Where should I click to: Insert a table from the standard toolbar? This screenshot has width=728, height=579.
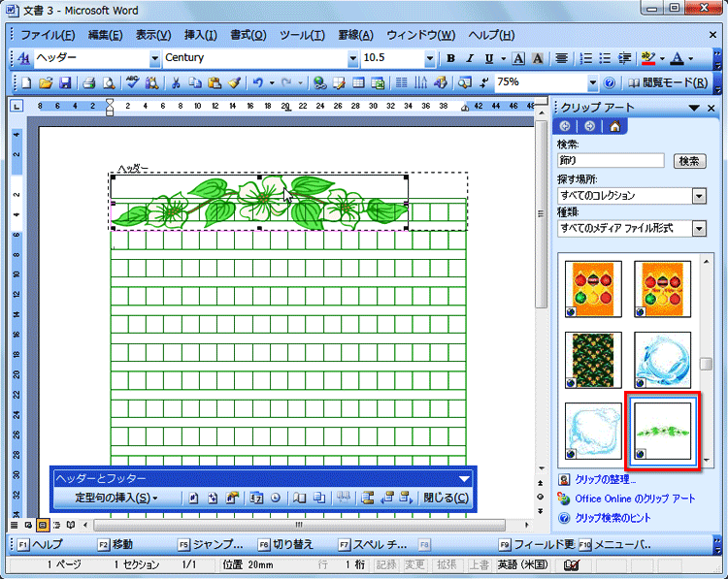tap(358, 83)
